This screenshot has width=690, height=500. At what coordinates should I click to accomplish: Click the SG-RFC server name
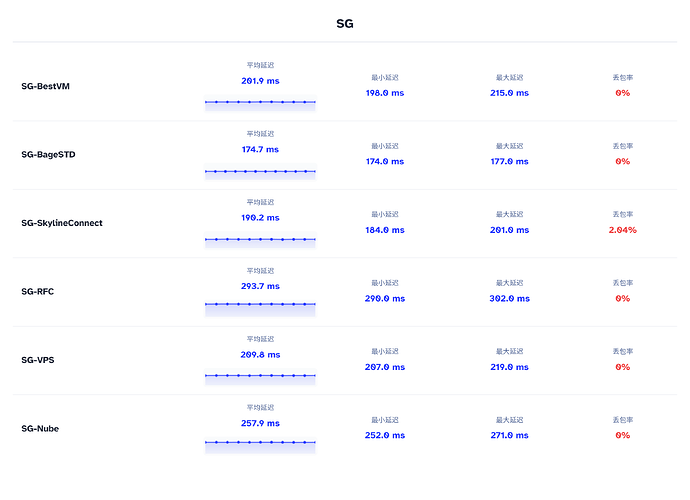[39, 292]
